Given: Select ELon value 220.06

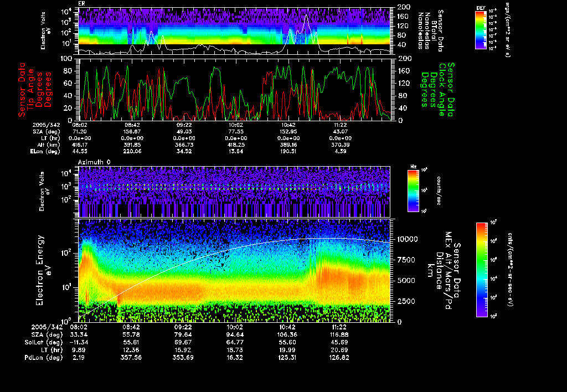Looking at the screenshot, I should point(132,151).
